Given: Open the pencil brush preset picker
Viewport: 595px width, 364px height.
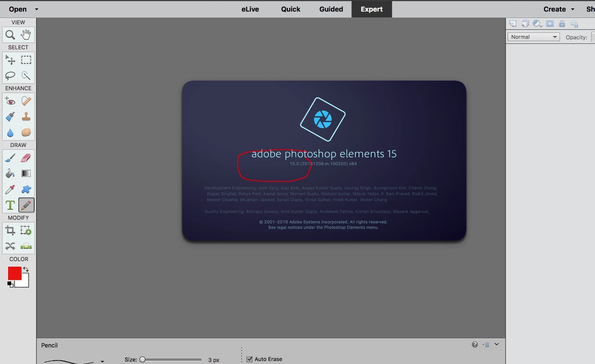Looking at the screenshot, I should pos(102,361).
